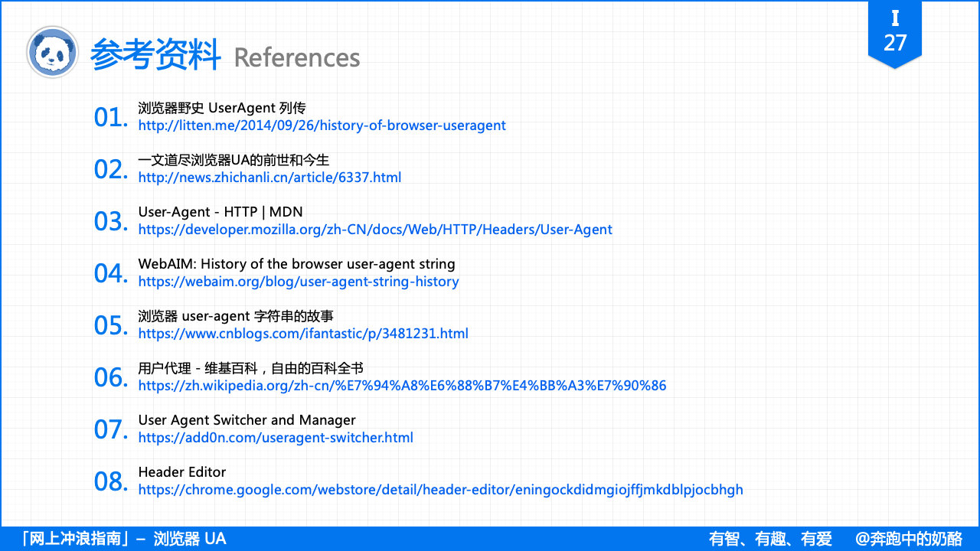Click the title "浏览器 user-agent 字符串的故事"
The image size is (980, 551).
[236, 316]
